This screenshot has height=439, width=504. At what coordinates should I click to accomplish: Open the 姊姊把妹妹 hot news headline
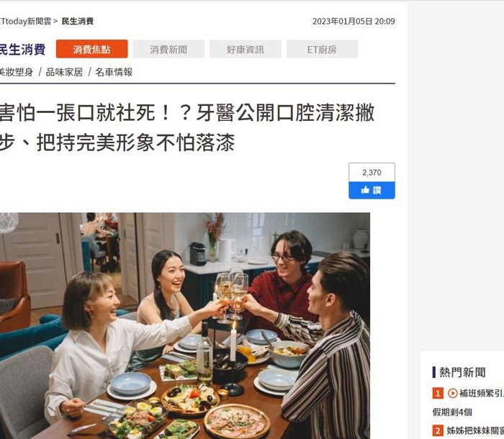475,430
